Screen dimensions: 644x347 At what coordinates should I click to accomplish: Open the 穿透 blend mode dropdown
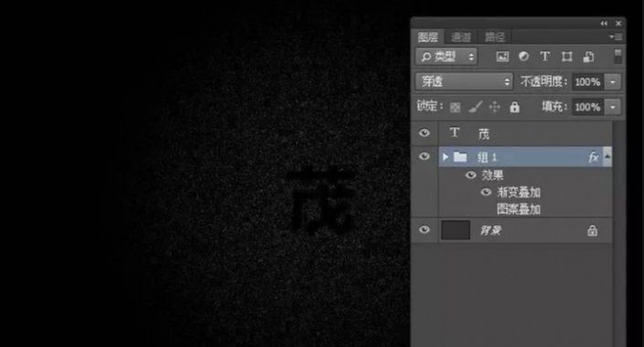tap(464, 81)
